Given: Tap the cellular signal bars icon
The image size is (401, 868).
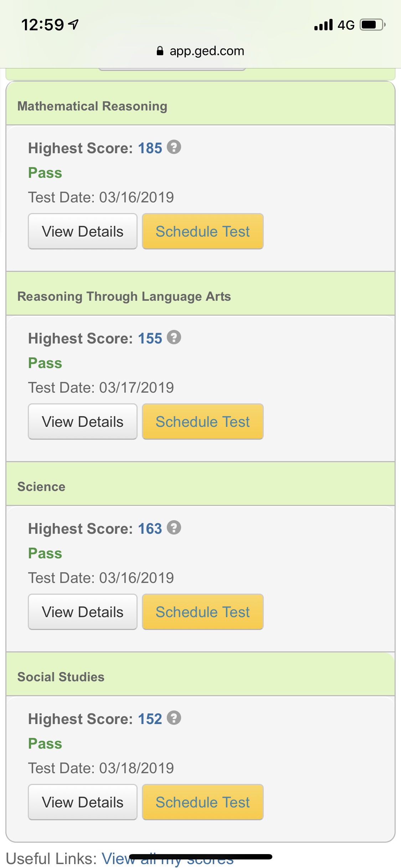Looking at the screenshot, I should [323, 25].
